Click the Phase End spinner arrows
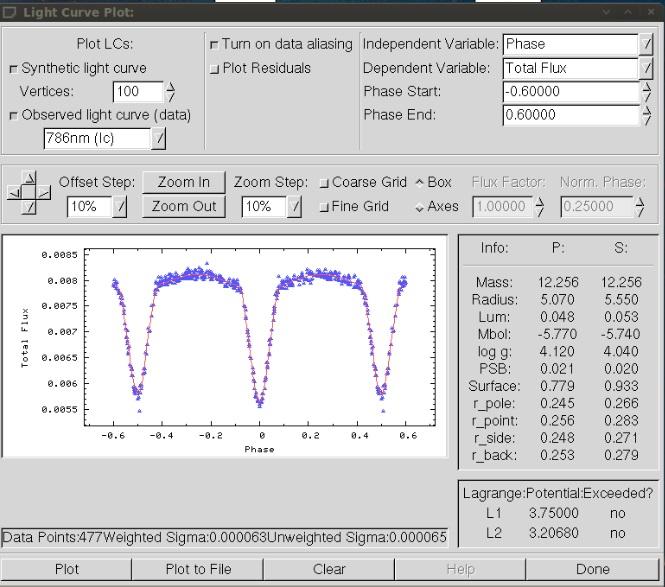Image resolution: width=665 pixels, height=587 pixels. pyautogui.click(x=647, y=115)
